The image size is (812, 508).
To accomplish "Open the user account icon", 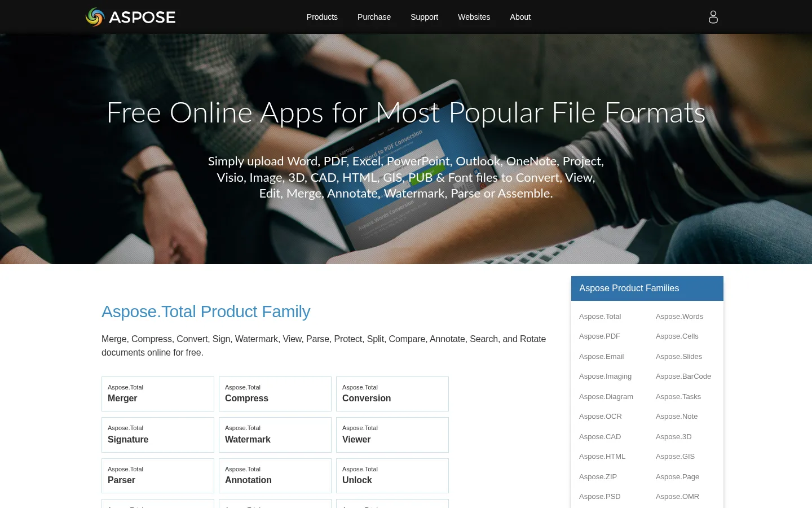I will pos(713,17).
